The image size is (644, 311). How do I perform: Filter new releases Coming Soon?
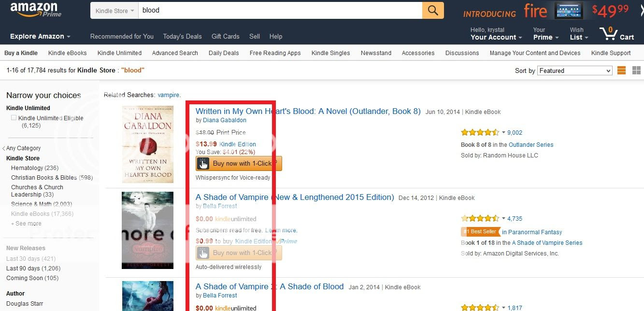tap(32, 278)
